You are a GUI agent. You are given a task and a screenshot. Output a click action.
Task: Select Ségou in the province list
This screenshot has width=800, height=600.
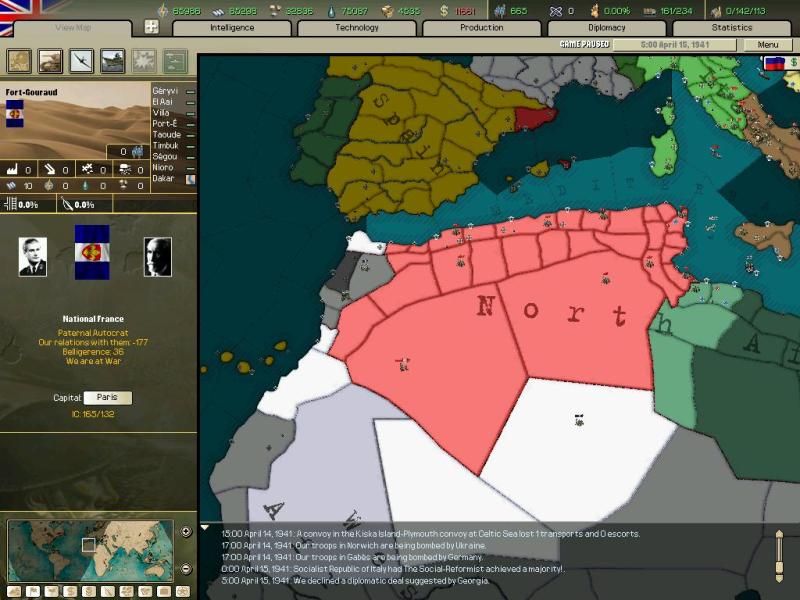[164, 157]
